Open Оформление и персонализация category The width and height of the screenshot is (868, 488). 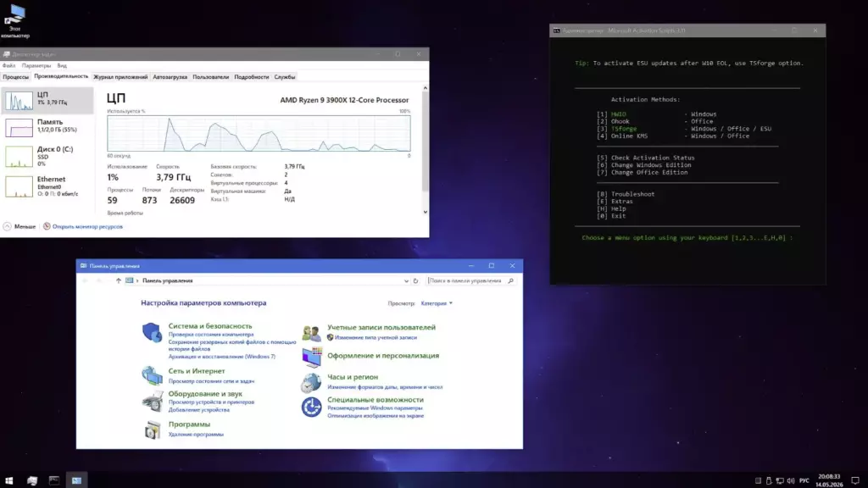point(382,355)
